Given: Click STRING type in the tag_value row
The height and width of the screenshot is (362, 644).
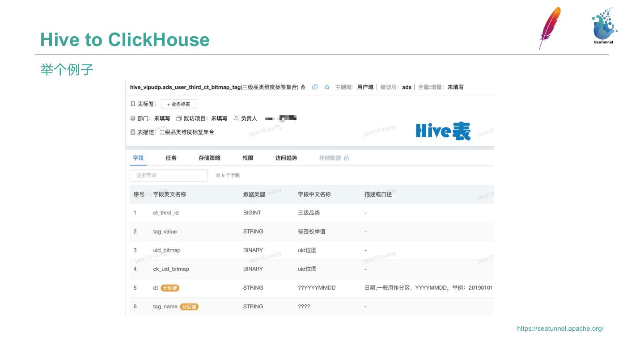Looking at the screenshot, I should point(253,232).
